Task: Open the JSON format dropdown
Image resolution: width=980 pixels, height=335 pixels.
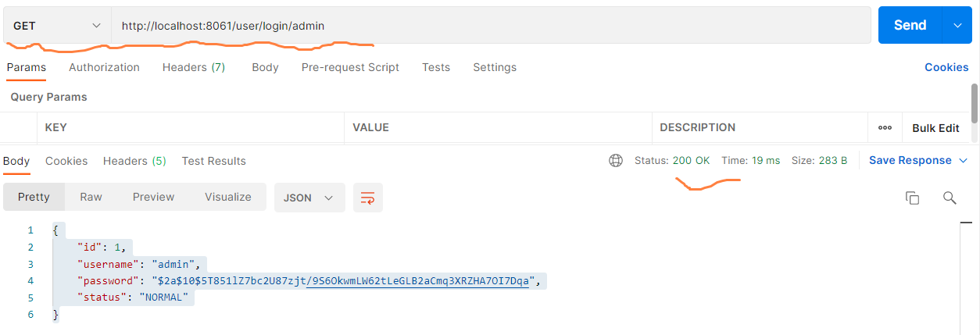Action: pyautogui.click(x=309, y=198)
